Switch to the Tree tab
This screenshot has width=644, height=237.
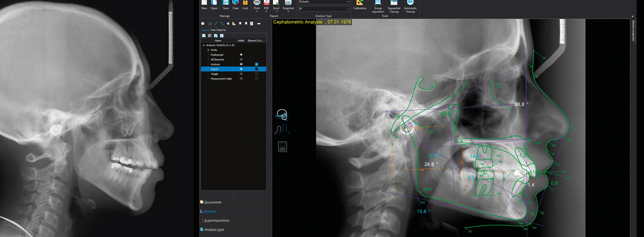click(x=213, y=30)
